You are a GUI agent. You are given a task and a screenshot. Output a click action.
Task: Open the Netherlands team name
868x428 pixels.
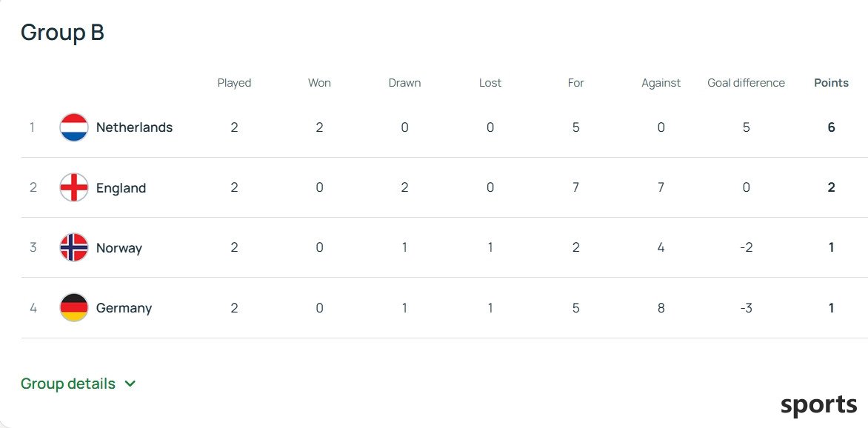coord(135,127)
